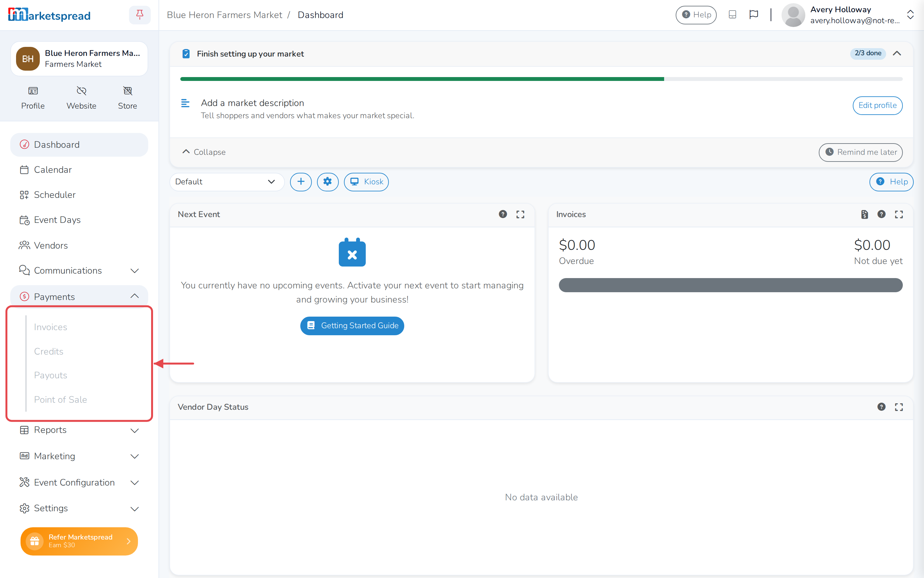Image resolution: width=924 pixels, height=578 pixels.
Task: Open Payouts under Payments
Action: 50,375
